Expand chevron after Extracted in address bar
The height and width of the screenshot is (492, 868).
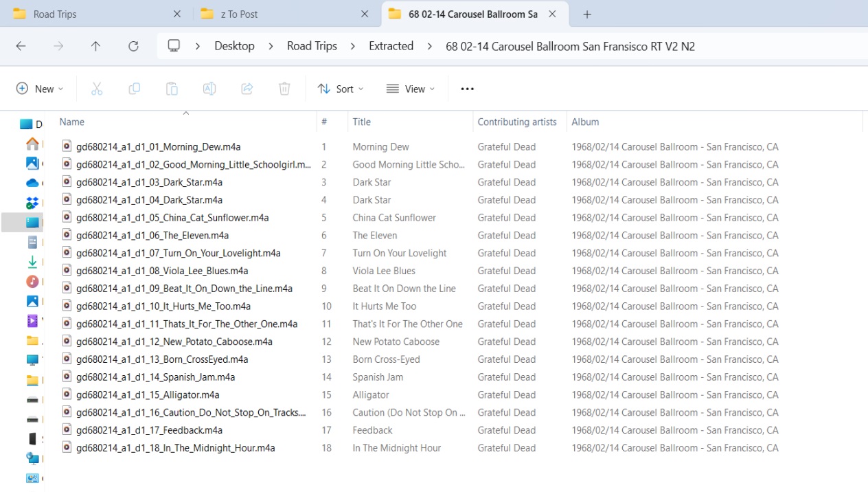430,46
